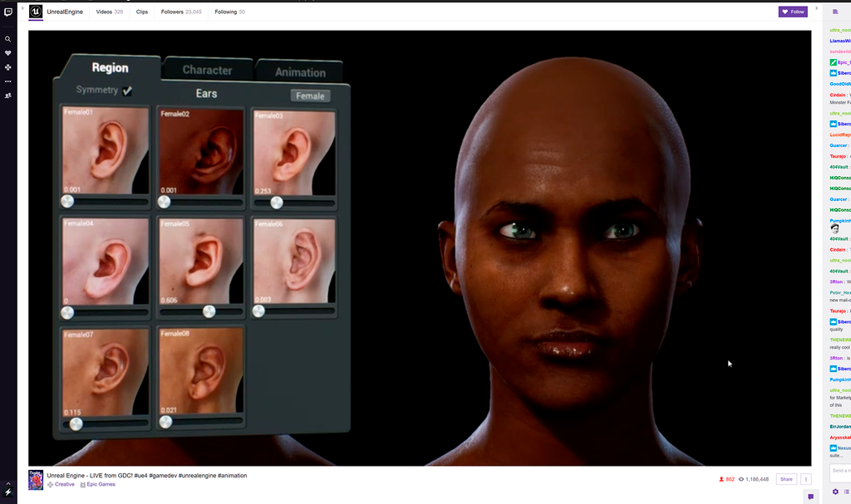
Task: Collapse the chat panel with the arrow
Action: coord(816,8)
